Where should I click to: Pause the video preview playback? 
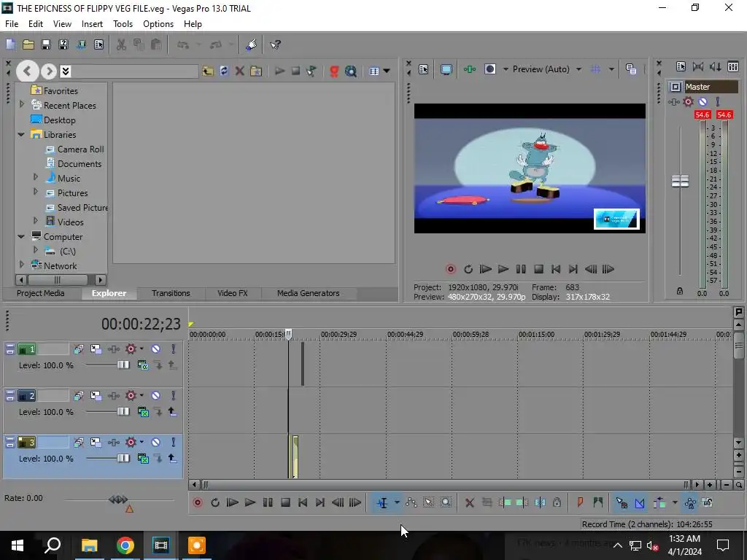tap(521, 269)
